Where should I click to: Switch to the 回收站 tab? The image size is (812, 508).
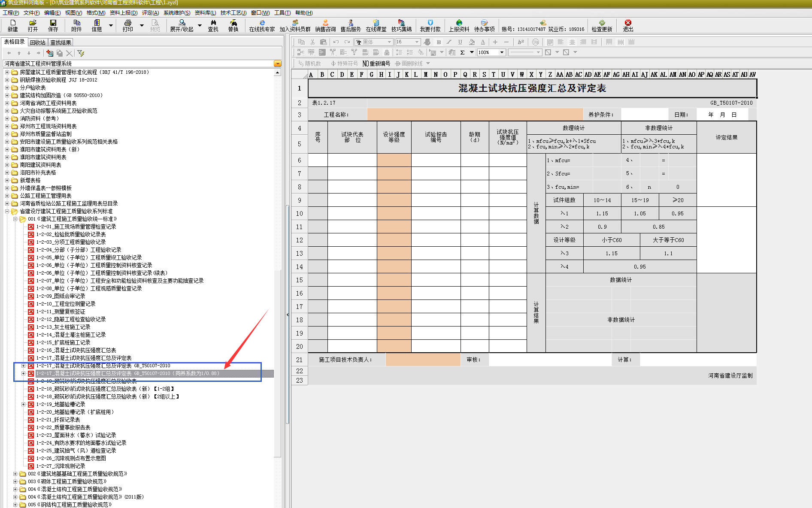click(x=38, y=42)
